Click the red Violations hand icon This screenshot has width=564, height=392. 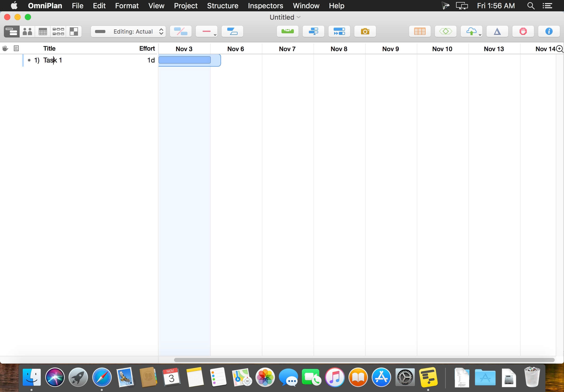[x=523, y=32]
